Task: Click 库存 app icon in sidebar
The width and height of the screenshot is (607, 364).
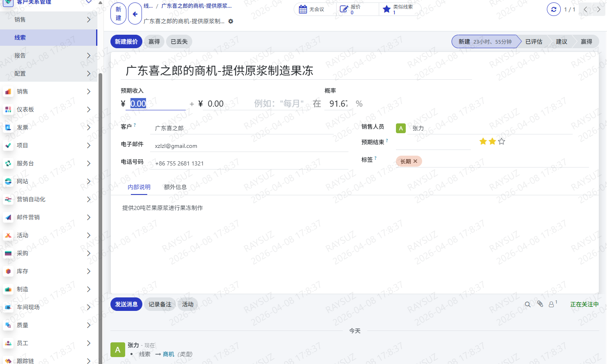Action: point(8,271)
